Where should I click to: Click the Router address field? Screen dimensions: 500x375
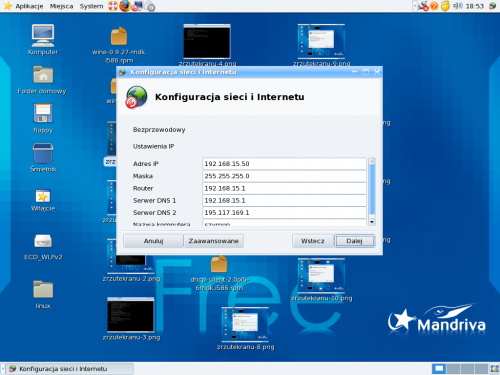tap(284, 188)
